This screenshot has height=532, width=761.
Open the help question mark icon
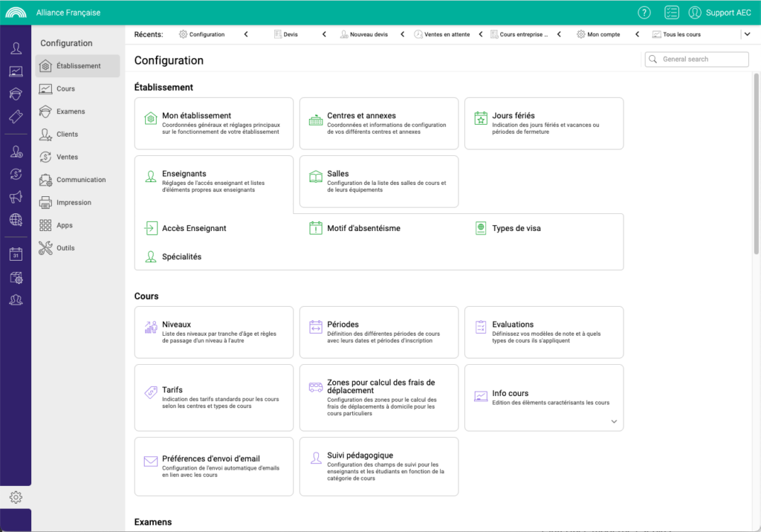click(644, 12)
